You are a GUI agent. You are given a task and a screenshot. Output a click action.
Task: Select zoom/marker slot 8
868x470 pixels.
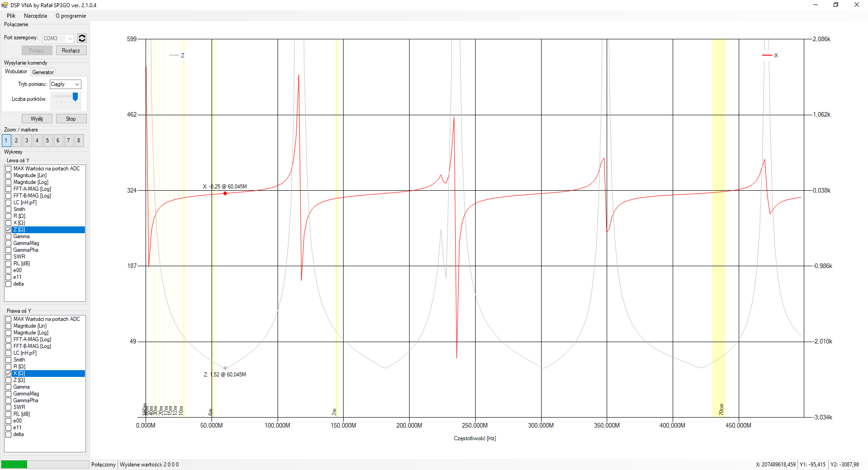79,141
